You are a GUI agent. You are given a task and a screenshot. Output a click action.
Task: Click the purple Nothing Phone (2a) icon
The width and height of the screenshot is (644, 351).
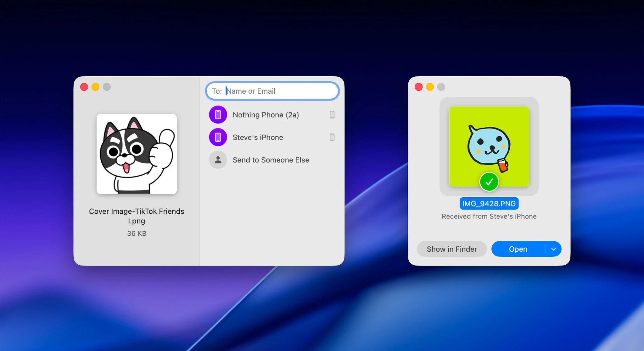pos(218,115)
